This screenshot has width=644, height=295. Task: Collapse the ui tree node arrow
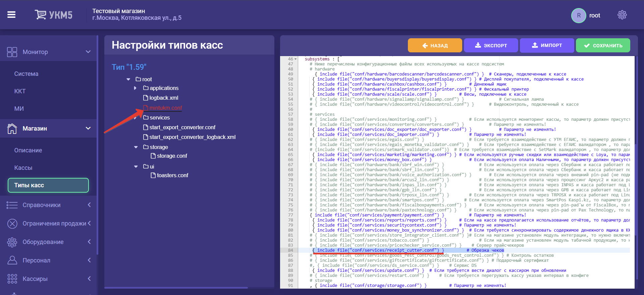(x=136, y=167)
